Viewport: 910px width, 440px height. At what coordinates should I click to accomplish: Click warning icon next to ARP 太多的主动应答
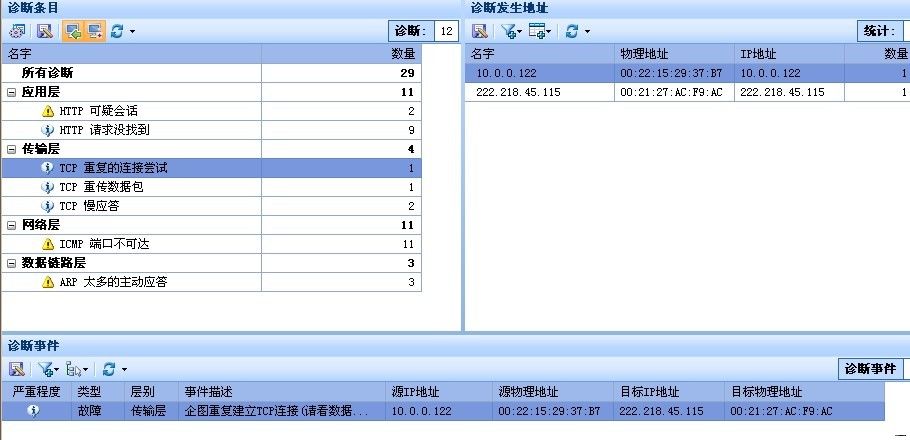pyautogui.click(x=48, y=282)
